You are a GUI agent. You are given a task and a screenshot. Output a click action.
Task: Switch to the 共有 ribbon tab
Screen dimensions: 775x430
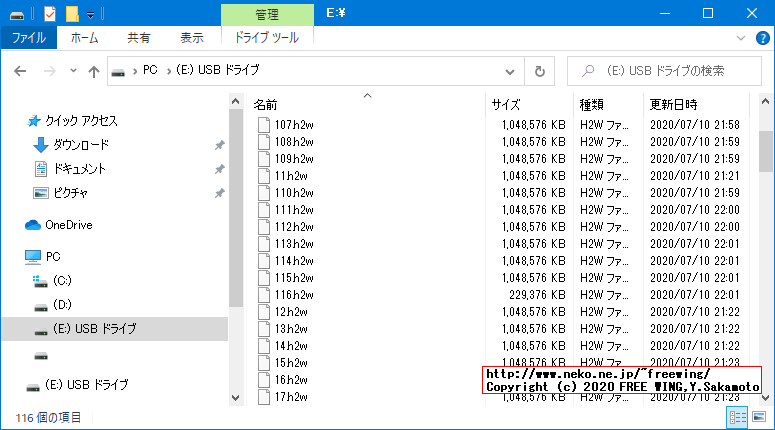(x=138, y=38)
